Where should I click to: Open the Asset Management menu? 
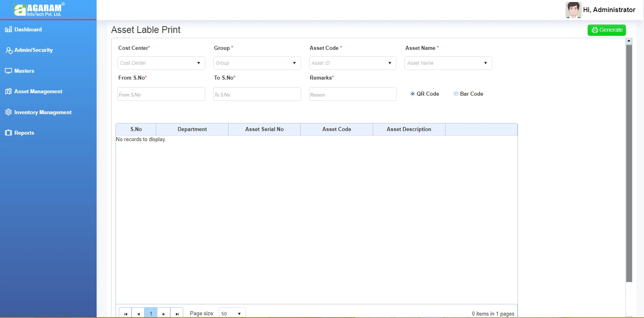tap(38, 92)
